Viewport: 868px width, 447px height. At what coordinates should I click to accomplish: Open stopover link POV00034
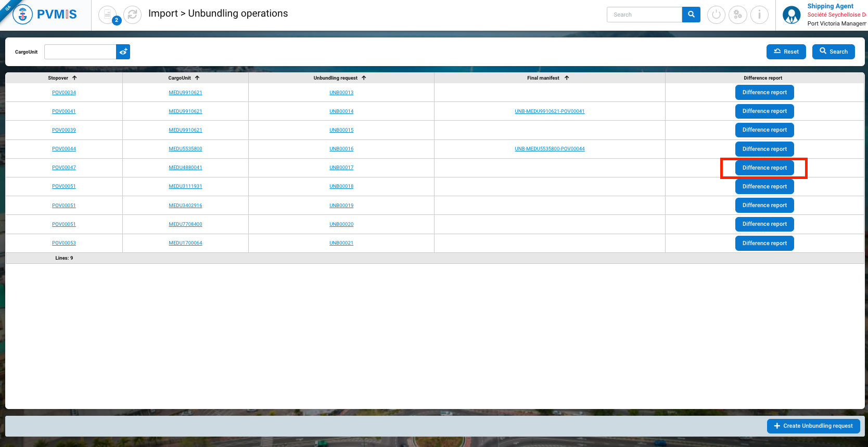[x=64, y=93]
